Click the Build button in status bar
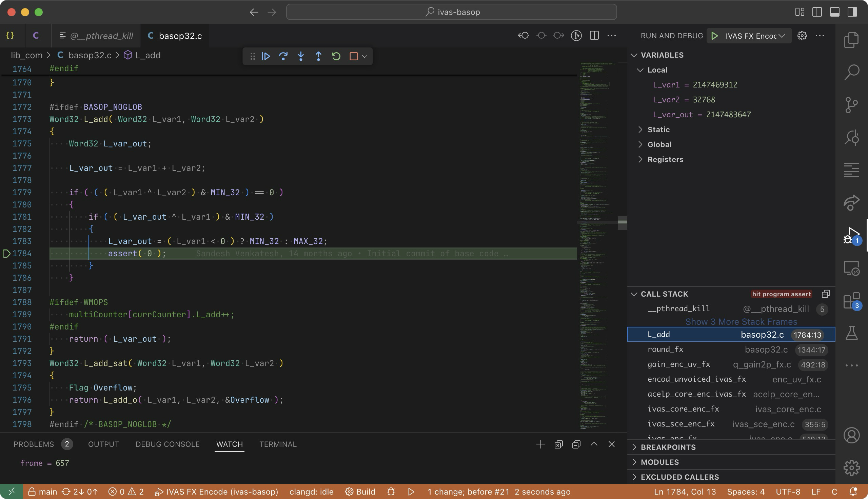The height and width of the screenshot is (499, 868). pyautogui.click(x=360, y=492)
